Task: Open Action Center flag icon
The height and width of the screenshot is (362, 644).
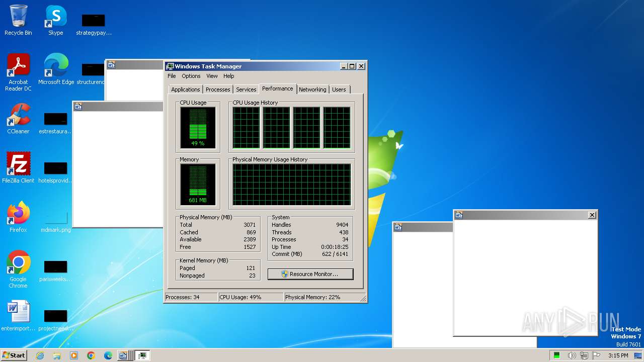Action: [x=596, y=355]
